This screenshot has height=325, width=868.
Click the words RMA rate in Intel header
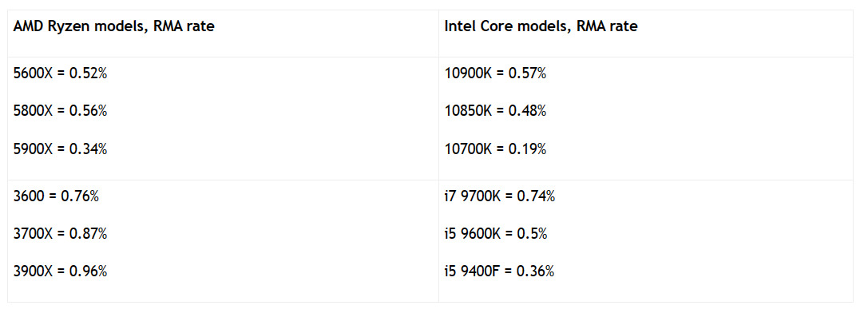click(607, 26)
